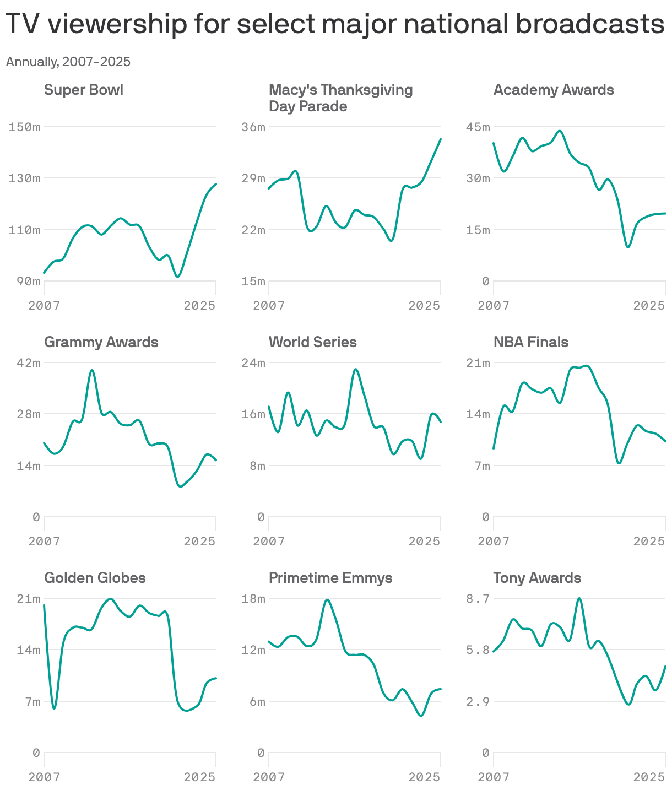Select the 18m label on Primetime Emmys chart
Viewport: 672px width, 790px height.
pos(253,598)
